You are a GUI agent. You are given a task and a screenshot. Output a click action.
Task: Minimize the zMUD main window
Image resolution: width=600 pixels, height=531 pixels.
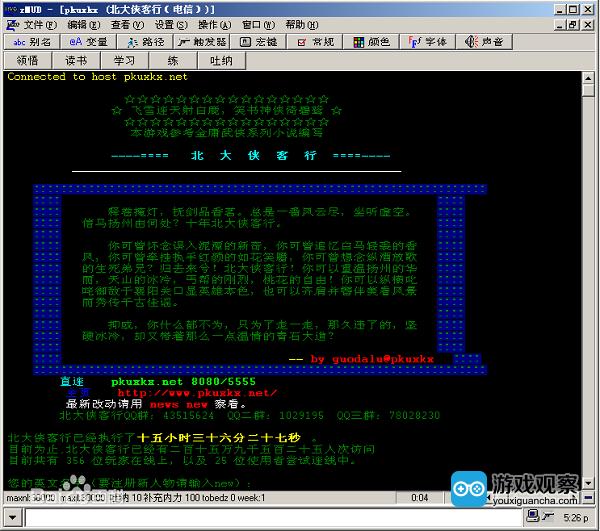tap(559, 9)
